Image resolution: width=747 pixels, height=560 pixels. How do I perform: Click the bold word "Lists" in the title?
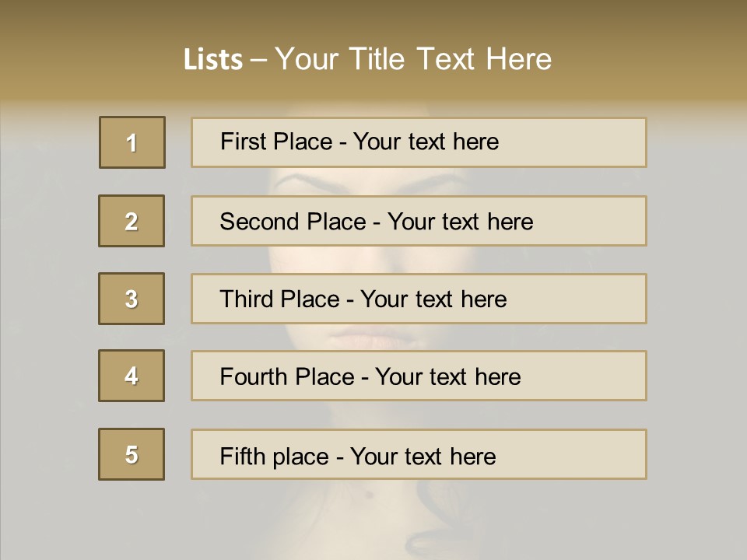(212, 60)
